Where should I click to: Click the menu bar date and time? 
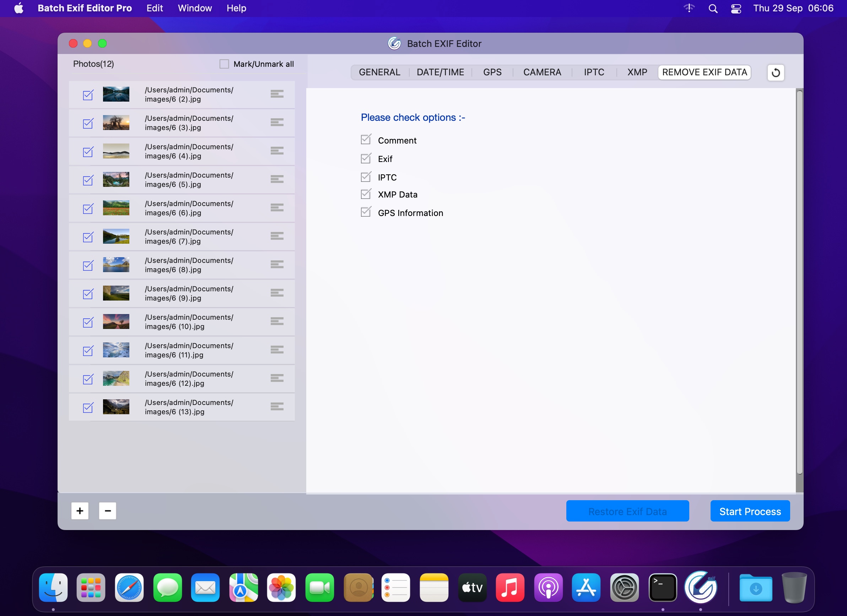(x=793, y=8)
